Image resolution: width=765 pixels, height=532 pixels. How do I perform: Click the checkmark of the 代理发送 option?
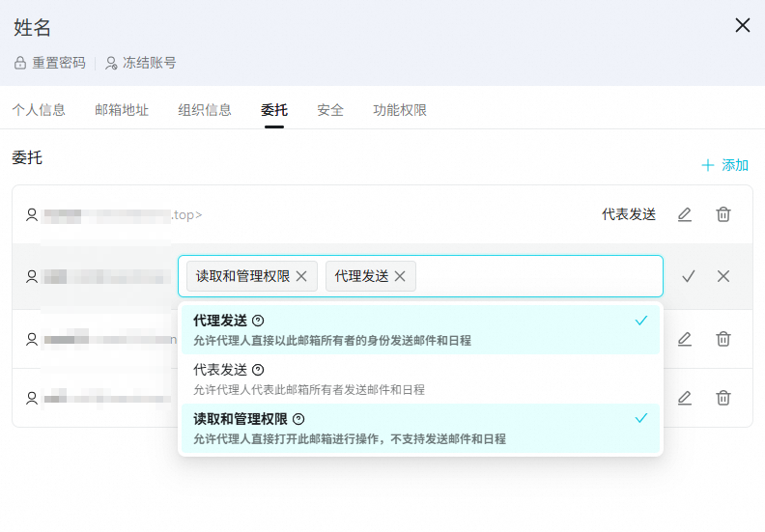[x=641, y=321]
